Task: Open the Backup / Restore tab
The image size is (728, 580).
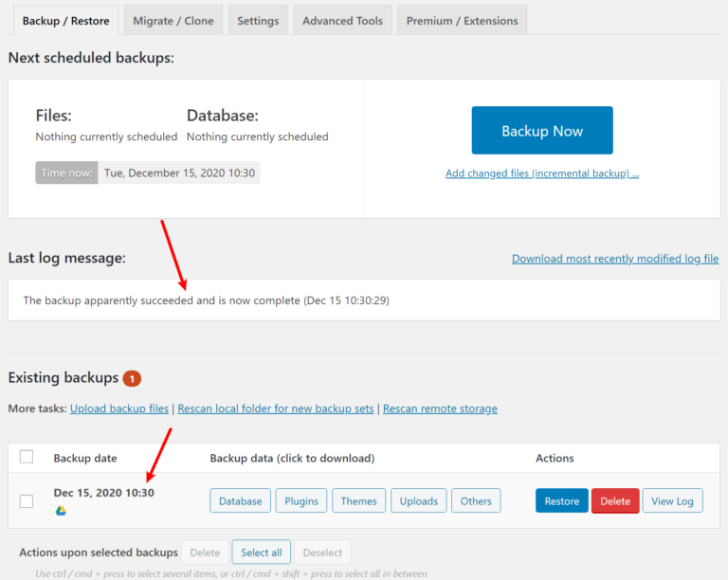Action: (x=66, y=21)
